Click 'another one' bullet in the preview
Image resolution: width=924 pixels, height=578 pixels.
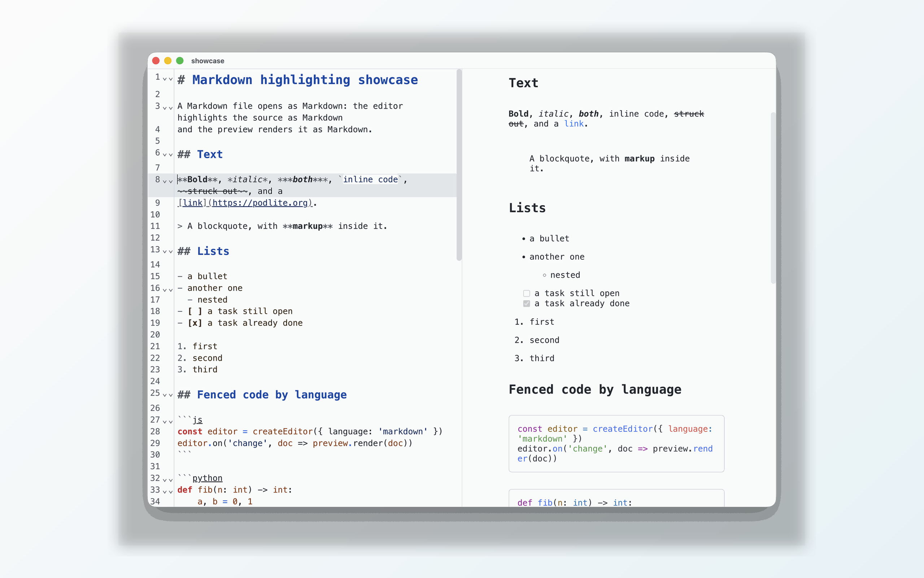click(x=557, y=257)
